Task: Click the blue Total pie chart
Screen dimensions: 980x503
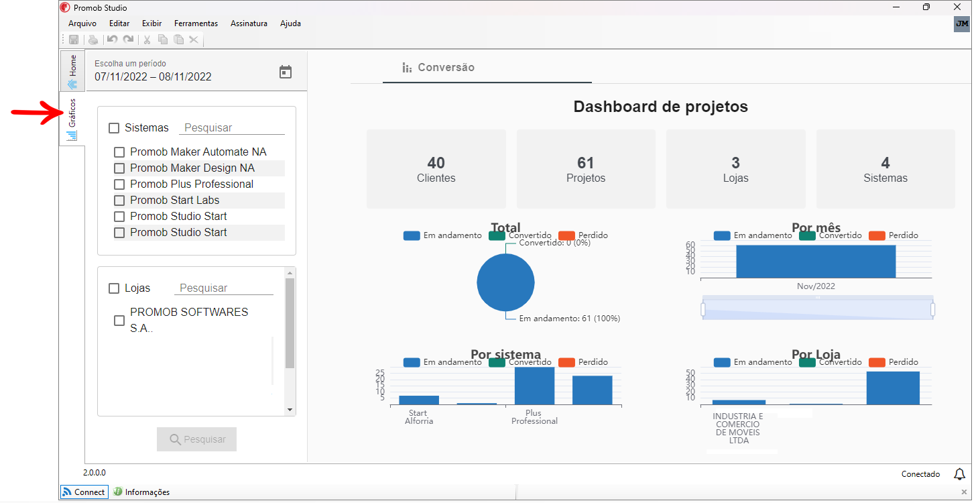Action: 505,283
